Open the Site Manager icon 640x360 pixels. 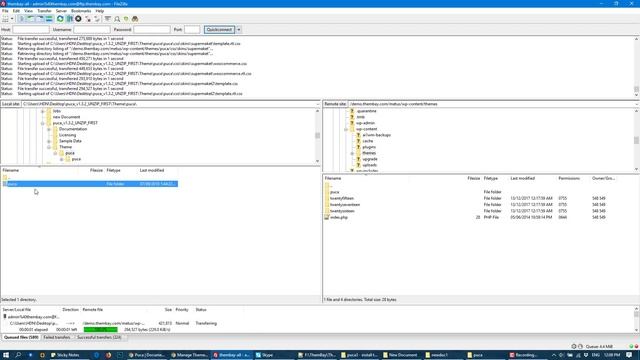pyautogui.click(x=5, y=19)
